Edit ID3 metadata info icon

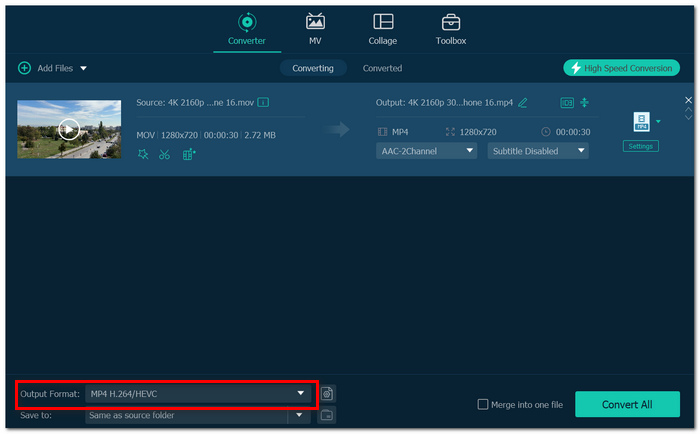pyautogui.click(x=567, y=103)
